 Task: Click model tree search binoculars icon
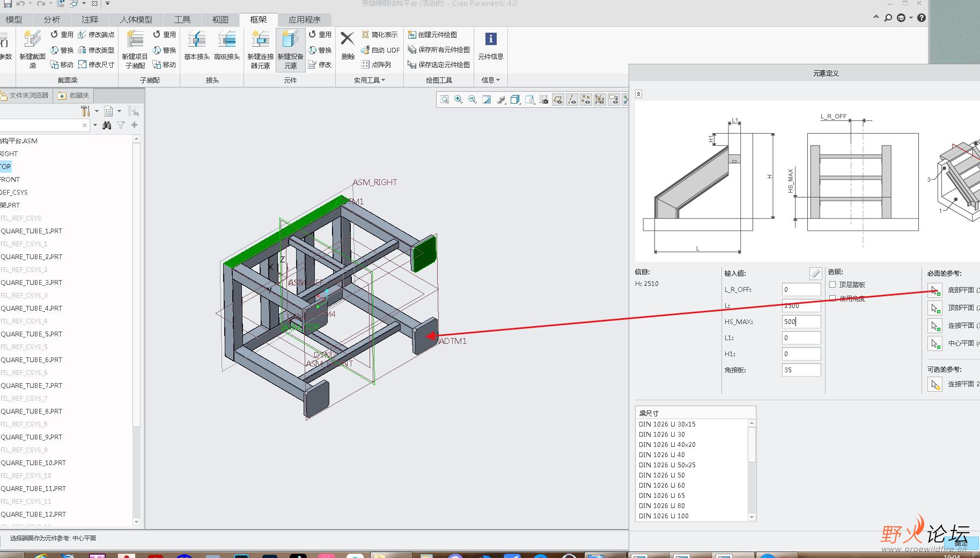[x=107, y=125]
